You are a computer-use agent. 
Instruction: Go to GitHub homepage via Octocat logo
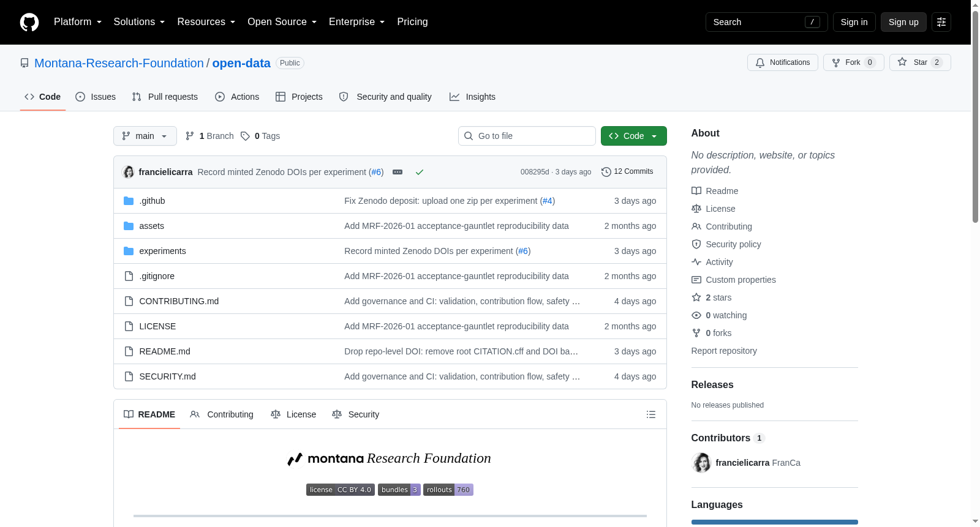[29, 22]
